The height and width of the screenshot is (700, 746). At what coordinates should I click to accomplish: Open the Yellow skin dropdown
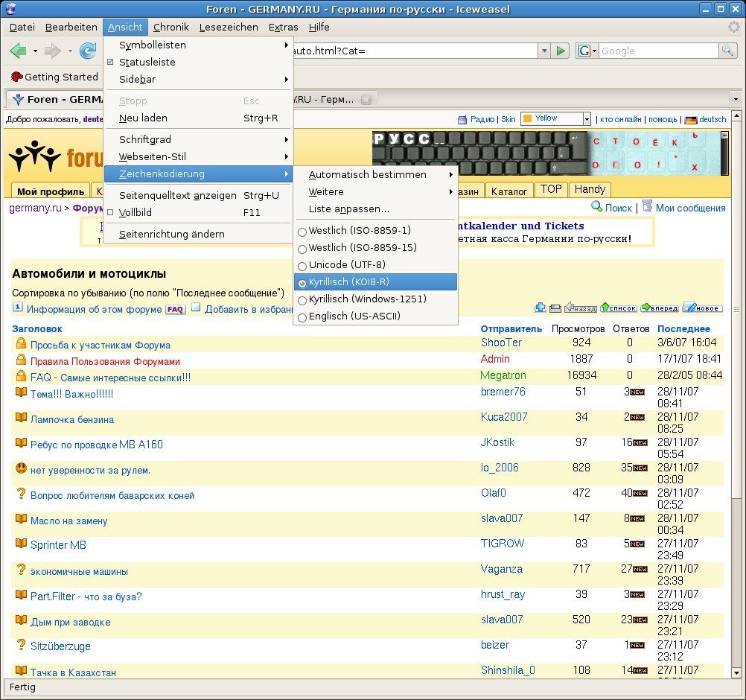(x=586, y=119)
